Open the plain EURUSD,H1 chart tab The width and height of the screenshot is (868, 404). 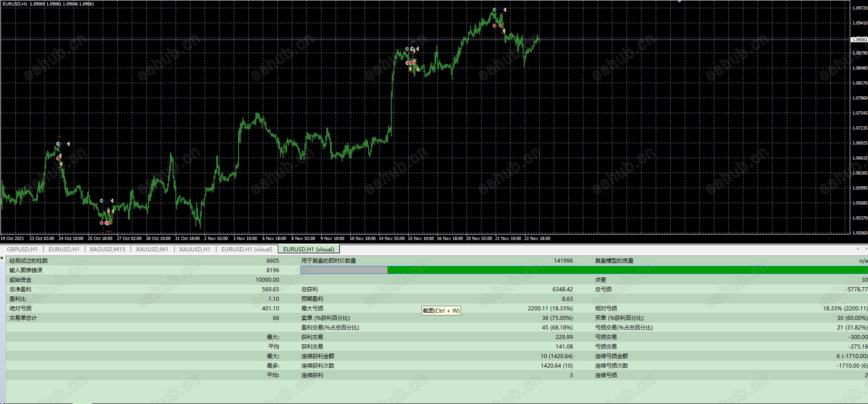tap(64, 249)
